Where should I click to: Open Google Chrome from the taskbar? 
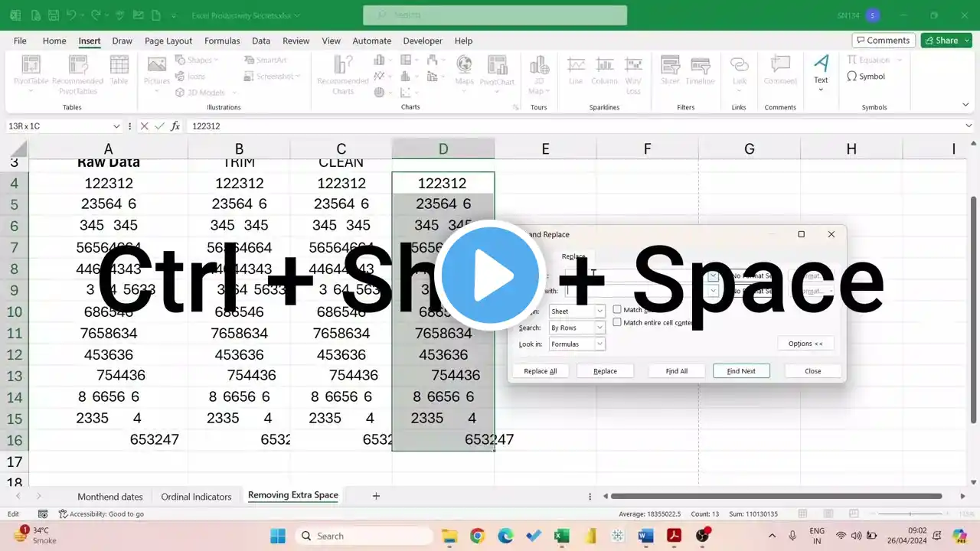click(477, 536)
